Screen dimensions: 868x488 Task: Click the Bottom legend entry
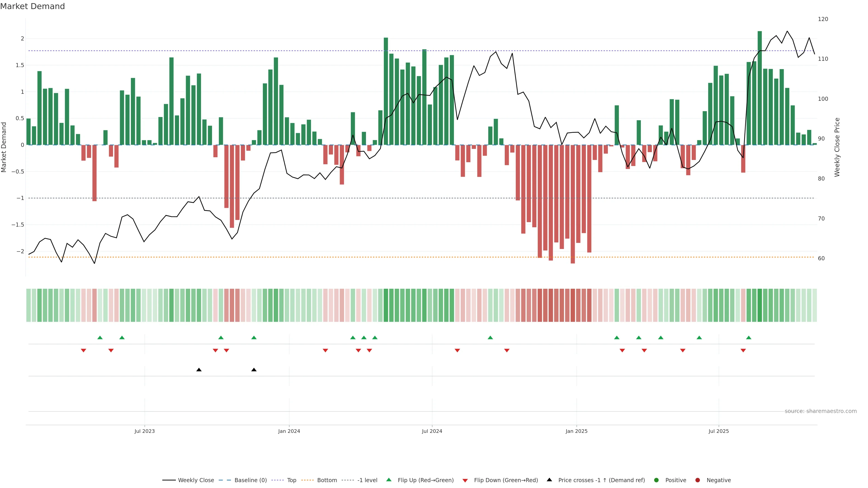pyautogui.click(x=327, y=480)
